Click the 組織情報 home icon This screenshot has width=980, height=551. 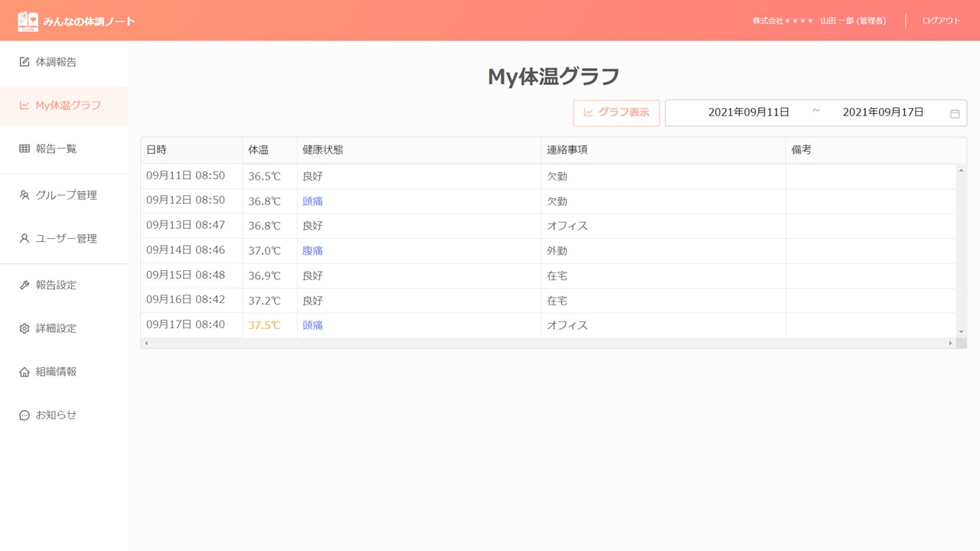[24, 372]
